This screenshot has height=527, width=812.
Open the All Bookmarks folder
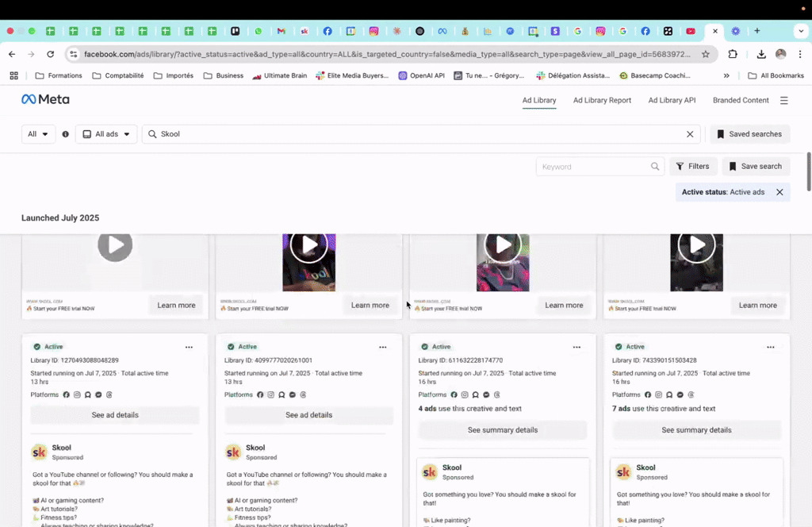(x=776, y=75)
